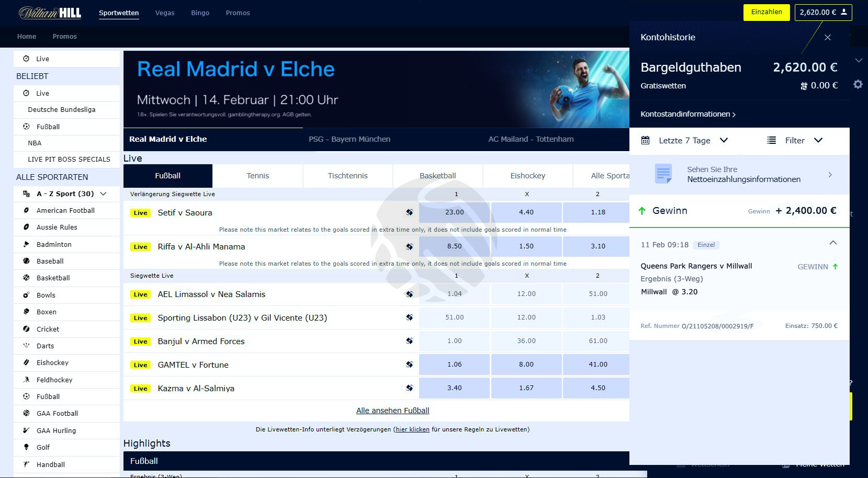Click the American Football sport icon
The width and height of the screenshot is (868, 478).
[x=26, y=210]
